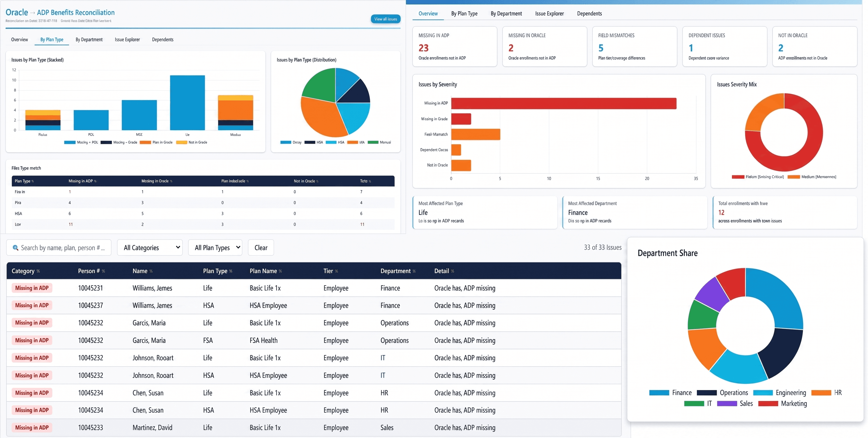Viewport: 868px width, 438px height.
Task: Open the Dependents tab above the Dependent Issues card
Action: coord(589,13)
